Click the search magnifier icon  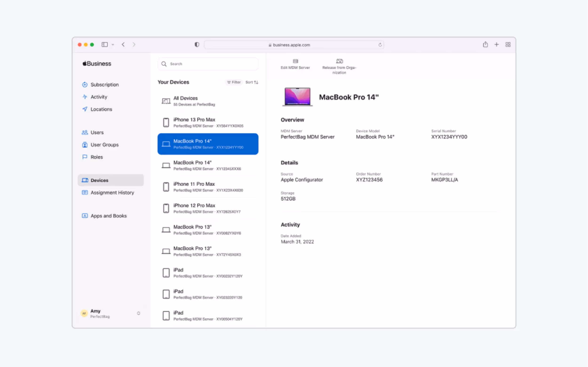164,64
